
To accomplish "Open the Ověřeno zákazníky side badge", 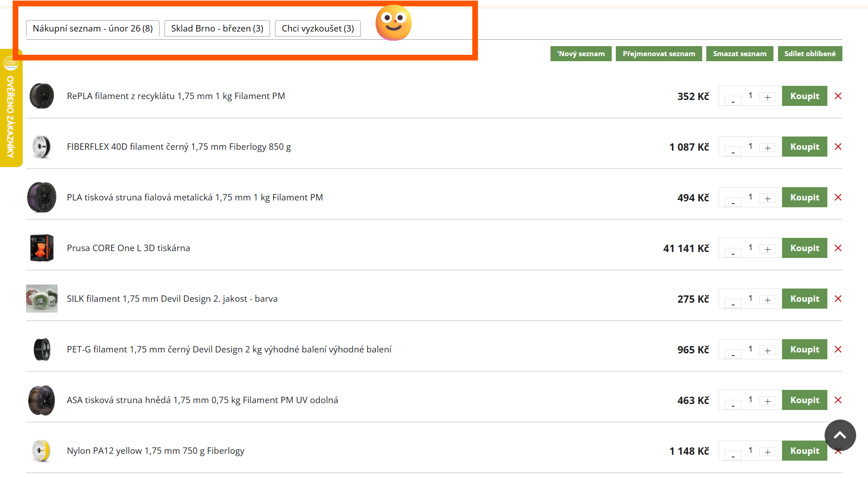I will [x=11, y=108].
